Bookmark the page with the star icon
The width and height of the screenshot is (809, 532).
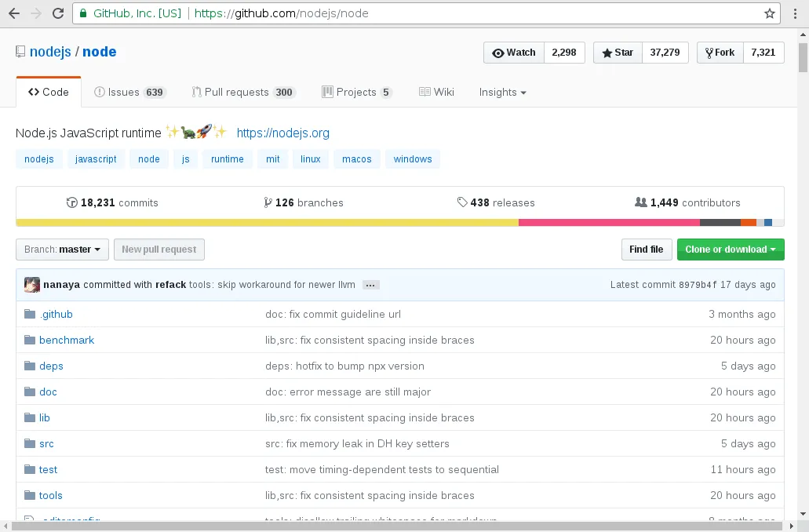(770, 13)
